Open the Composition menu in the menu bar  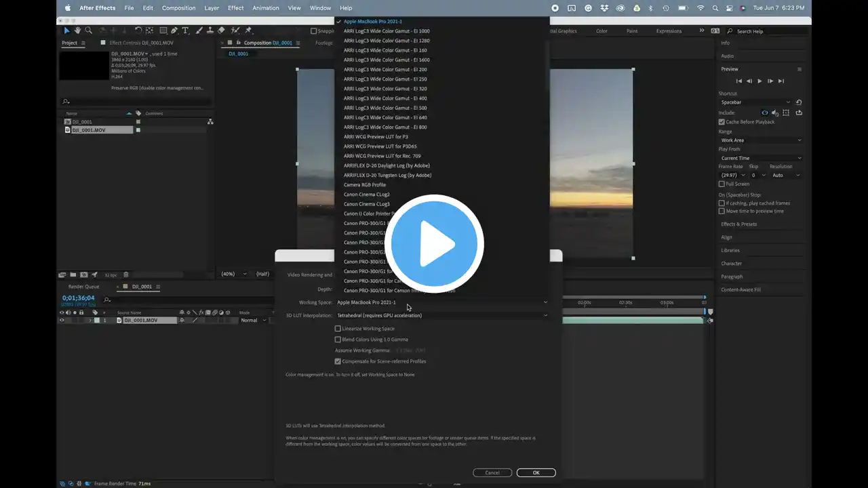[x=178, y=8]
